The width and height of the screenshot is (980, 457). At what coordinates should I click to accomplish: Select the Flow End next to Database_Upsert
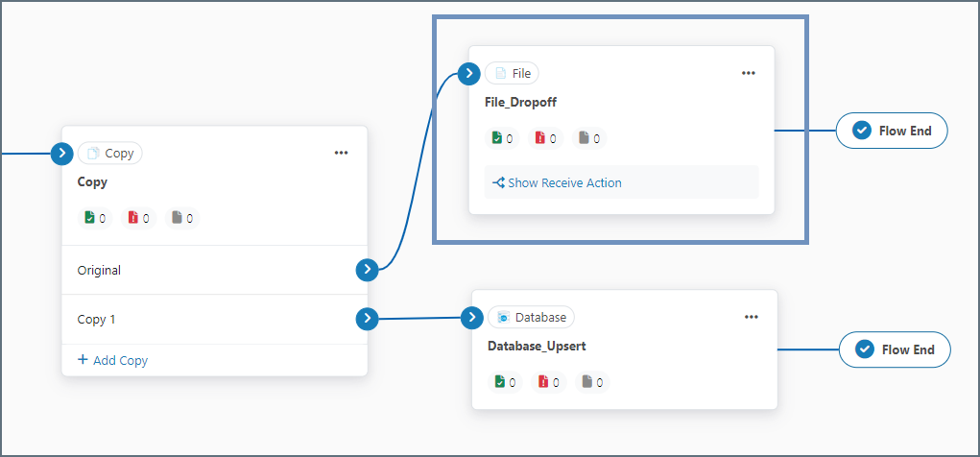[x=895, y=349]
